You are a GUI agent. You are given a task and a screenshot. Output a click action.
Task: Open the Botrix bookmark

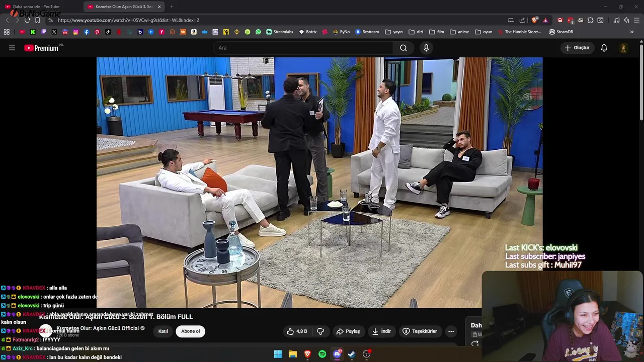(308, 32)
